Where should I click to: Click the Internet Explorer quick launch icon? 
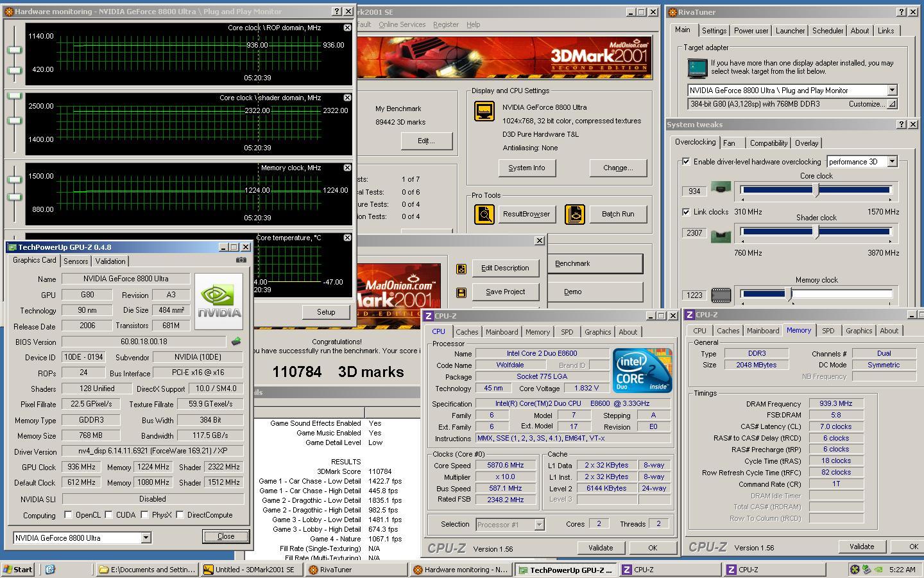click(50, 569)
